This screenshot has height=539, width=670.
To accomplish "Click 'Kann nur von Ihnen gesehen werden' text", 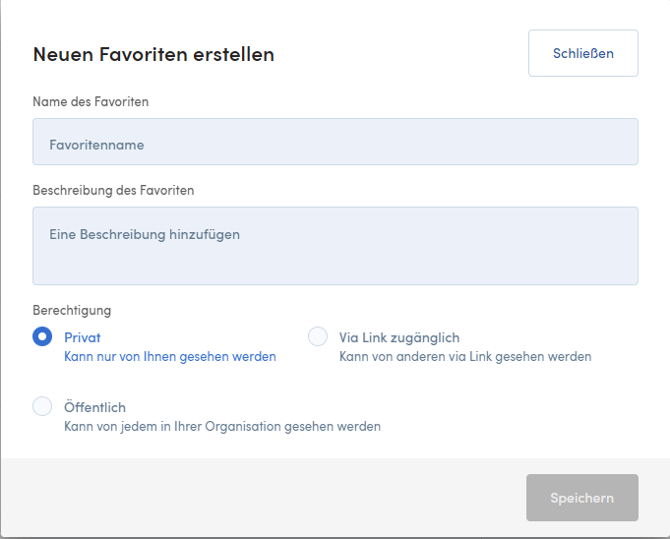I will coord(170,357).
